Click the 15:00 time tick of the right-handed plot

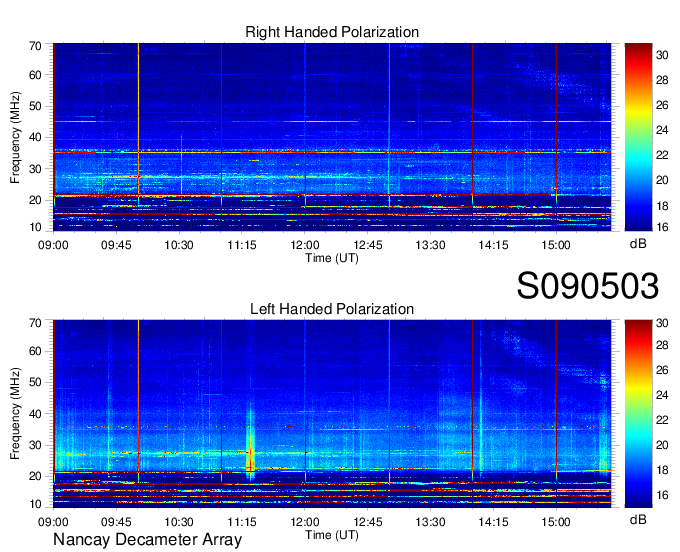pyautogui.click(x=556, y=245)
